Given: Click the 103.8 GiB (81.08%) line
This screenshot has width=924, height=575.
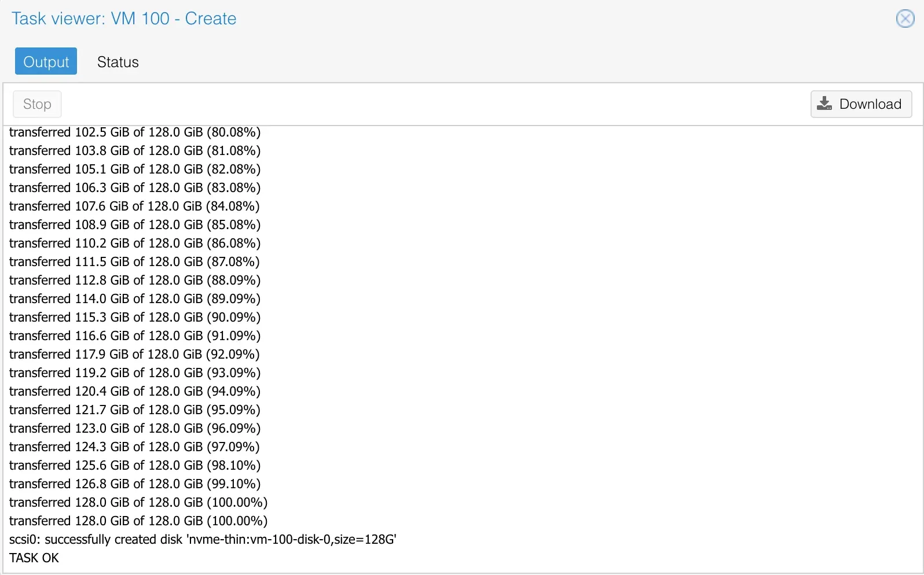Looking at the screenshot, I should click(135, 150).
